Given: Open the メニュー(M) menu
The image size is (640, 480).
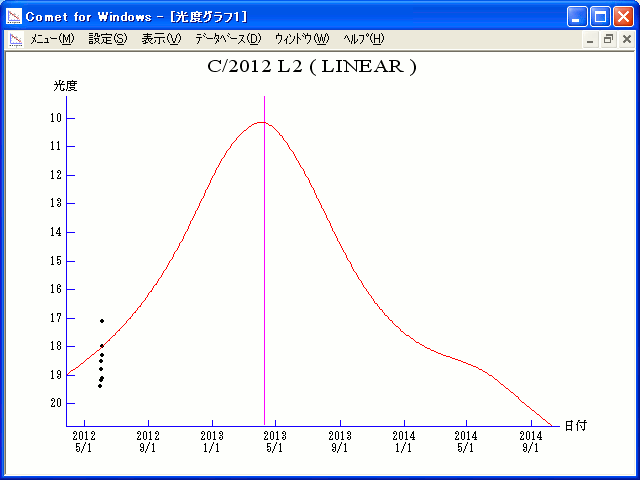Looking at the screenshot, I should point(52,39).
